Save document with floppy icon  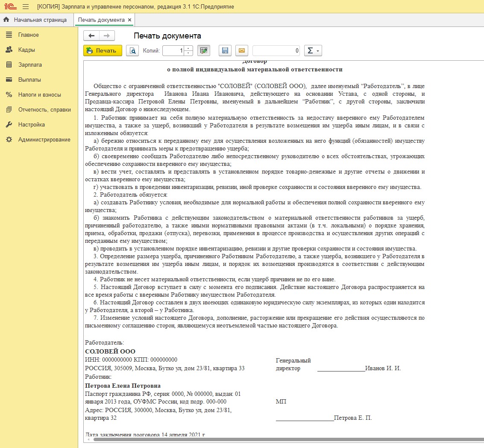225,51
